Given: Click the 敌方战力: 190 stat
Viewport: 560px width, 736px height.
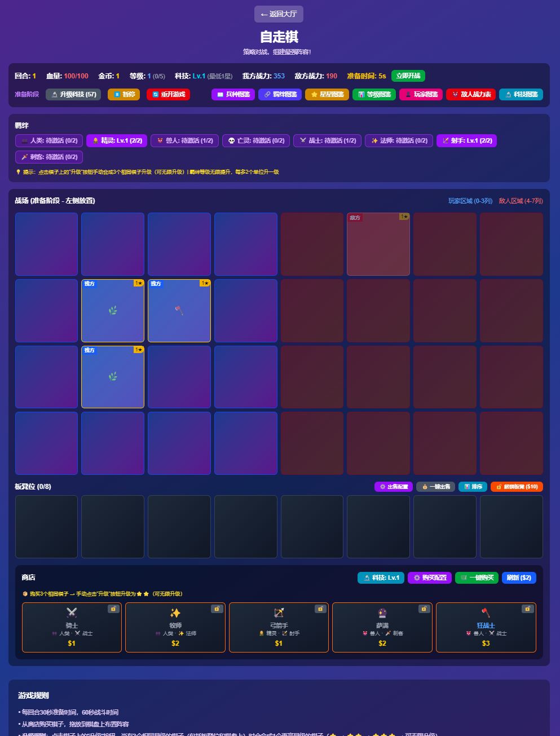Looking at the screenshot, I should tap(316, 76).
